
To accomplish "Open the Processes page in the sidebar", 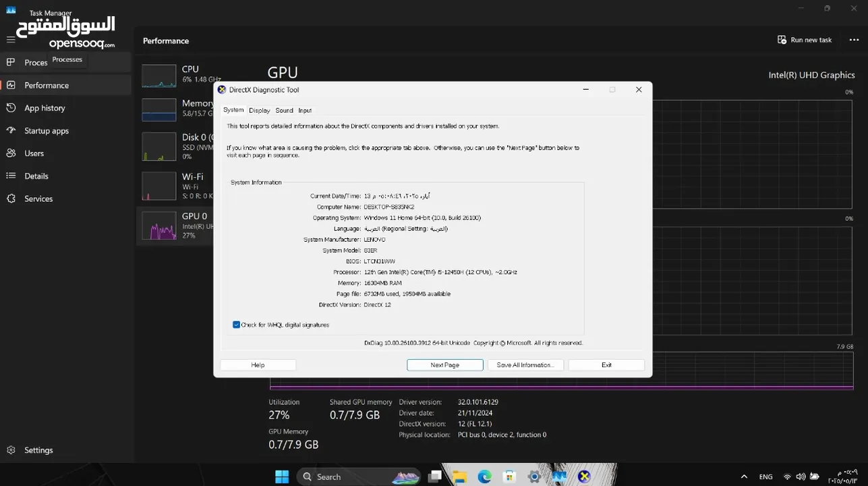I will coord(65,62).
